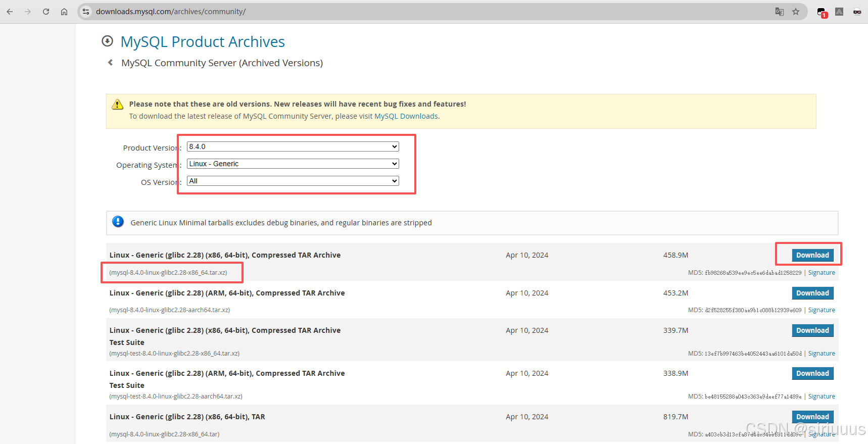Download x86 64-bit TAR 819.7M
The image size is (868, 444).
point(812,417)
